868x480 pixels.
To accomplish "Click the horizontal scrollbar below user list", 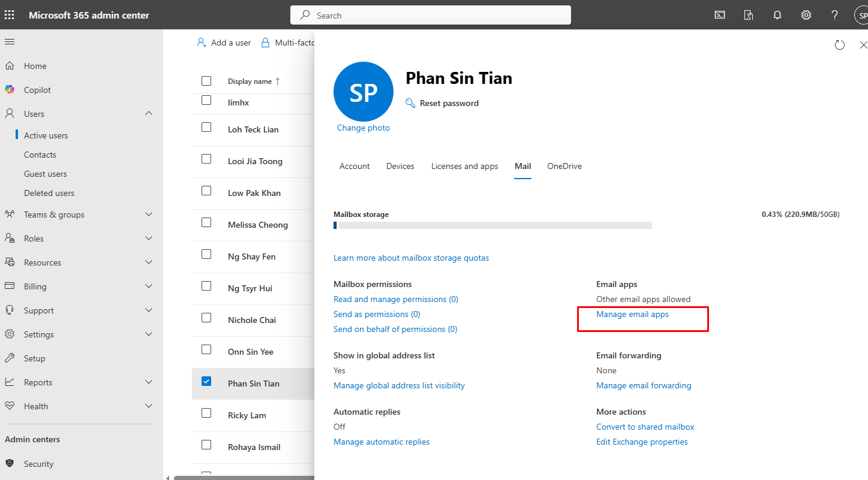I will [244, 478].
